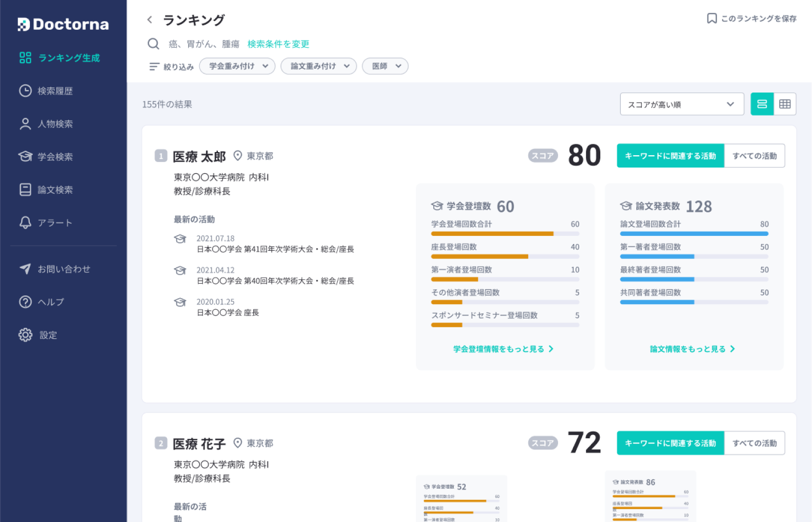This screenshot has height=522, width=812.
Task: Select すべての活動 for 医療 花子
Action: coord(754,443)
